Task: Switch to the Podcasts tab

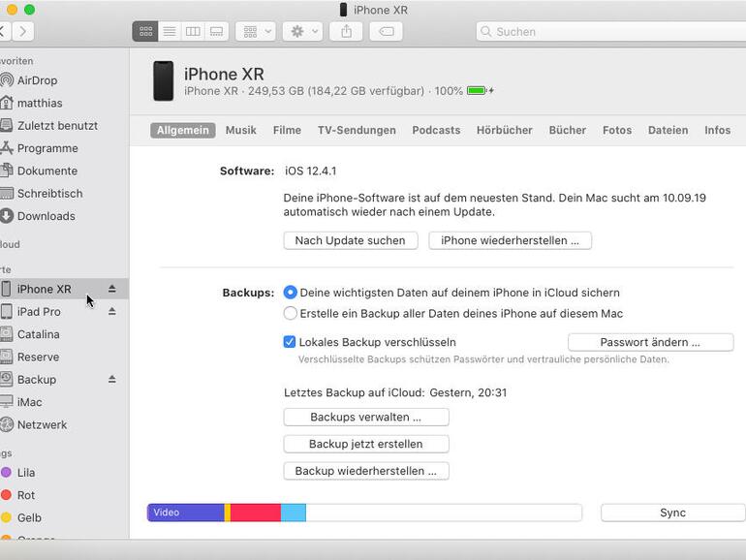Action: [x=436, y=131]
